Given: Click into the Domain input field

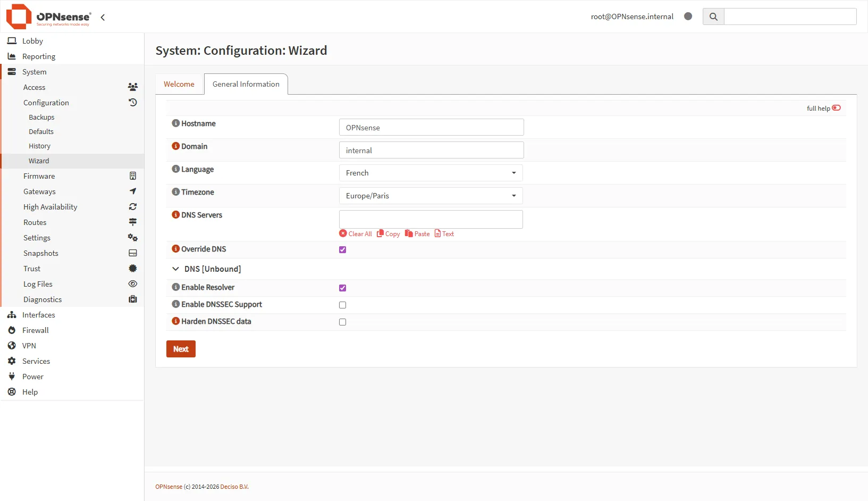Looking at the screenshot, I should (431, 150).
